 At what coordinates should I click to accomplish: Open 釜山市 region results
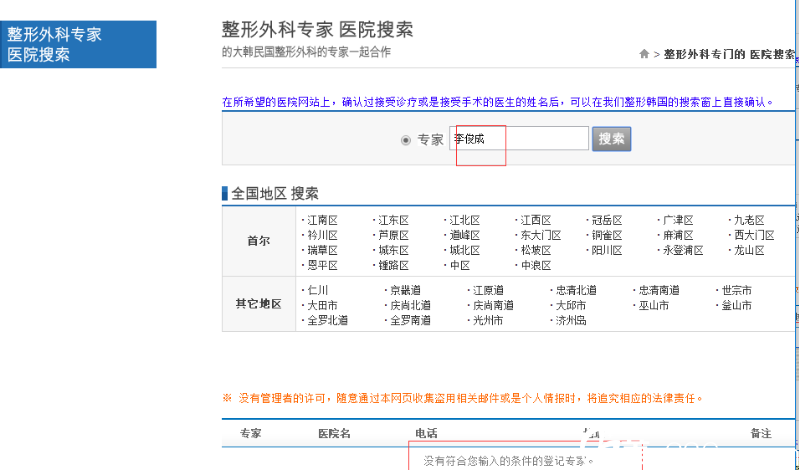(x=736, y=305)
